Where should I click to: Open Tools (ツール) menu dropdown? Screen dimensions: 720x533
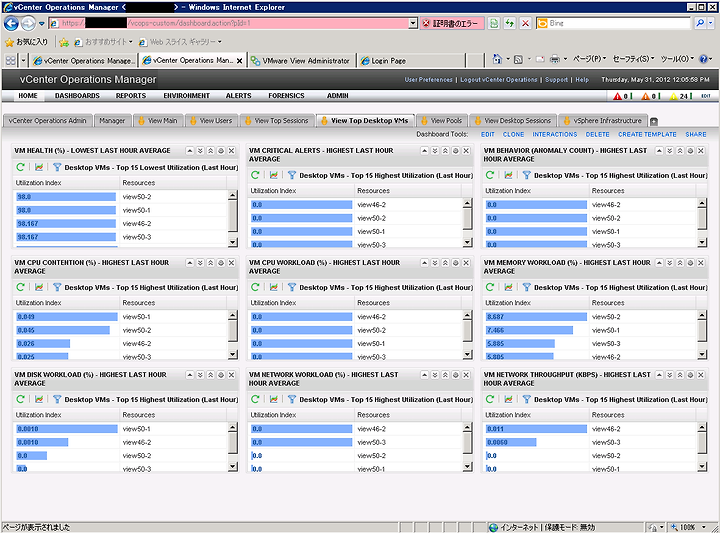click(x=677, y=59)
